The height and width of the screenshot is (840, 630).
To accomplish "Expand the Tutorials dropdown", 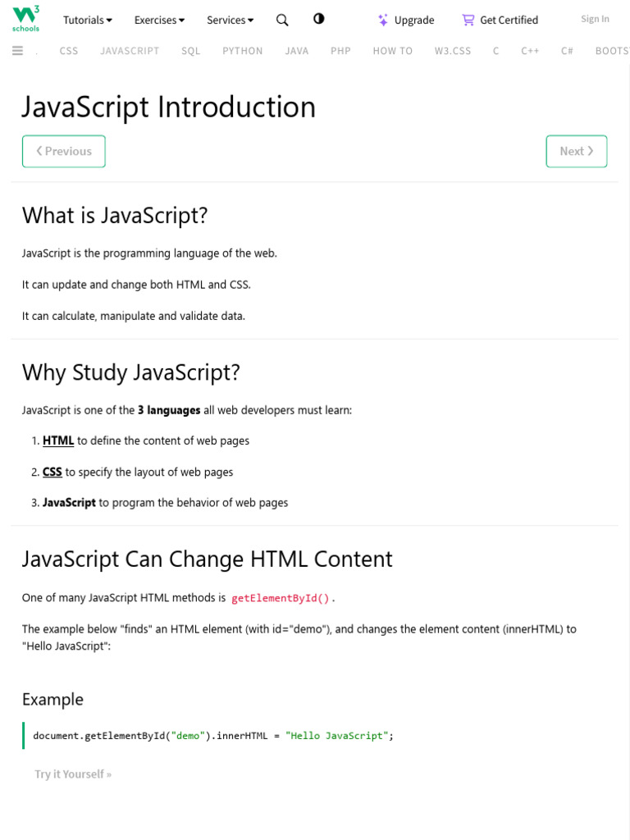I will click(x=88, y=20).
